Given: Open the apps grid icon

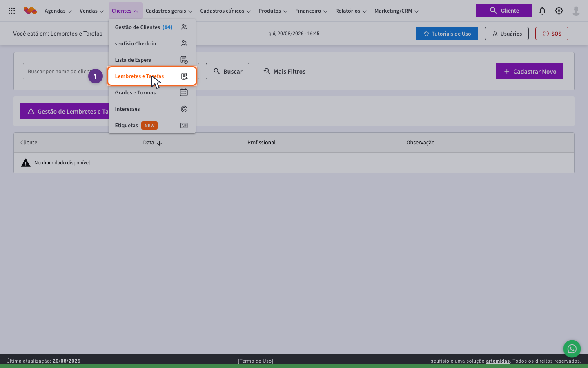Looking at the screenshot, I should (x=12, y=11).
